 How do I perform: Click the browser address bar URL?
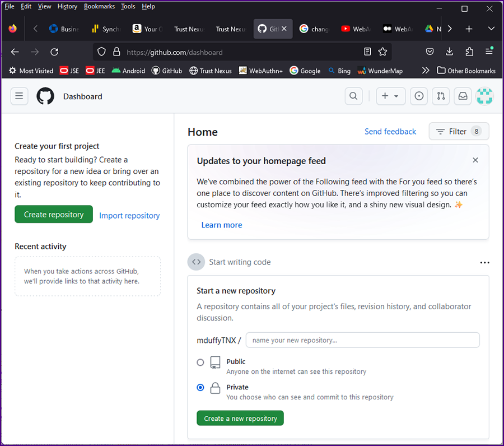[x=175, y=53]
